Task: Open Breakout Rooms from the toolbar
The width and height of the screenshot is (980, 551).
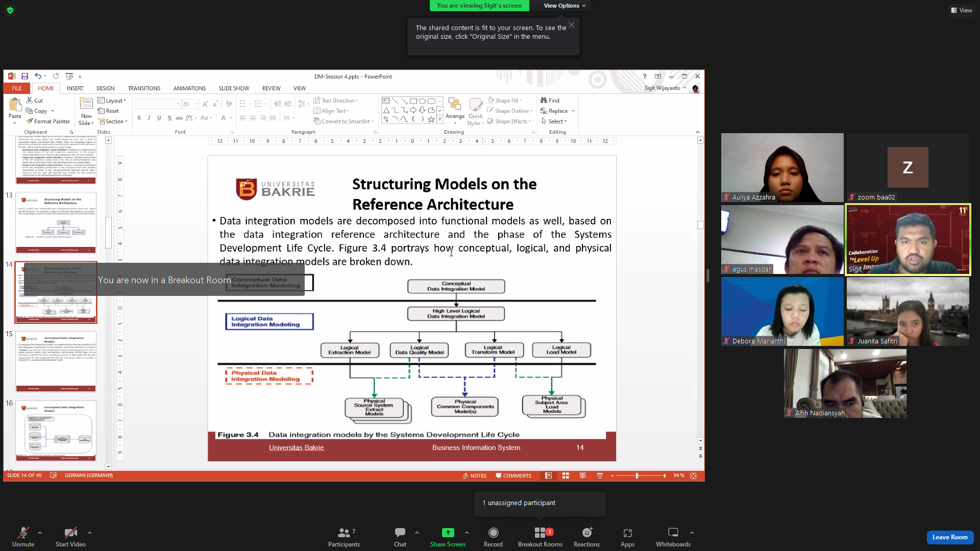Action: pyautogui.click(x=540, y=537)
